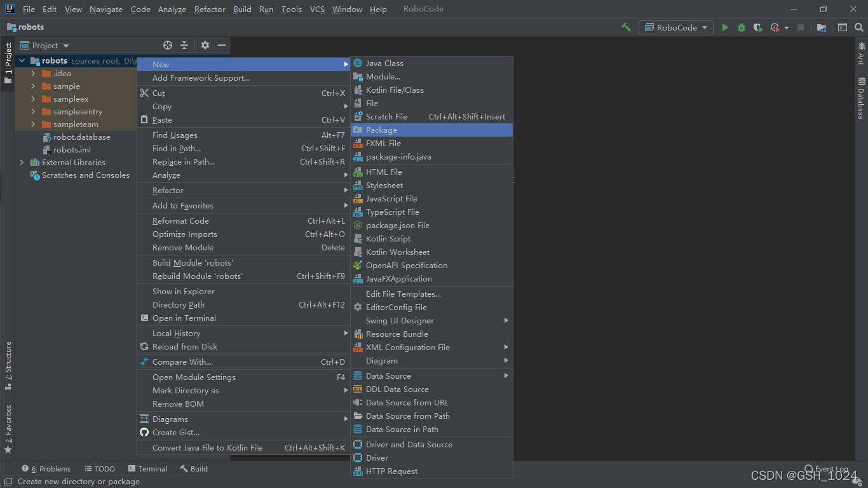Screen dimensions: 868x488
Task: Open the Ant tool window
Action: (861, 53)
